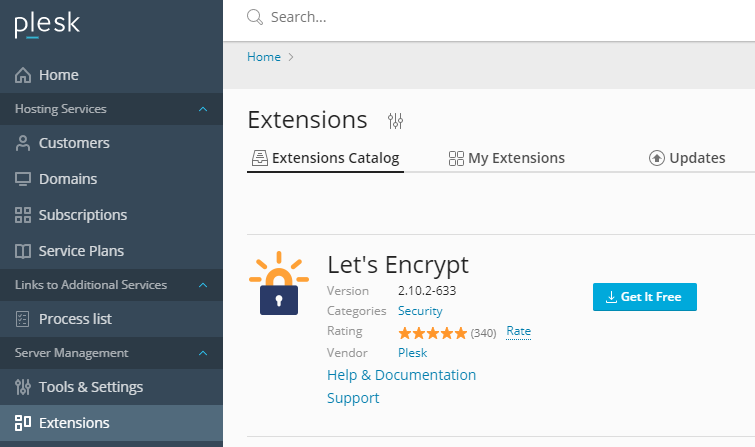
Task: Select Extensions in the sidebar
Action: (111, 423)
